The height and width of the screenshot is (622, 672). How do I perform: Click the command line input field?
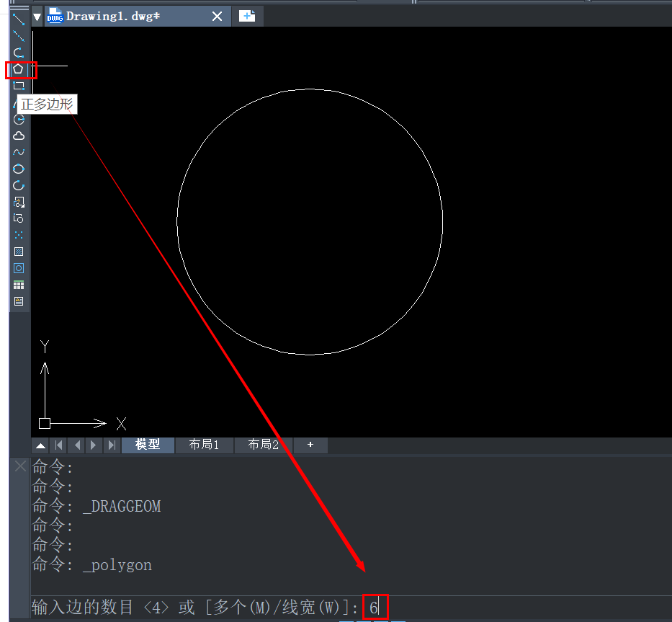504,608
